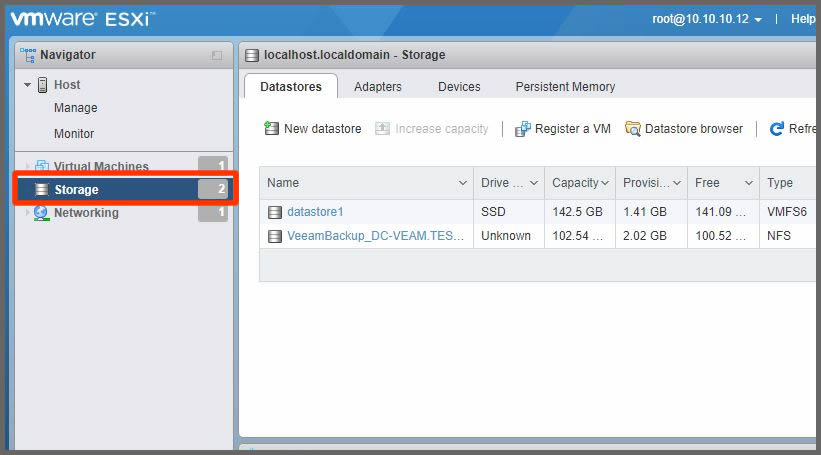Open the Free column dropdown chevron
The height and width of the screenshot is (455, 821).
(x=749, y=183)
